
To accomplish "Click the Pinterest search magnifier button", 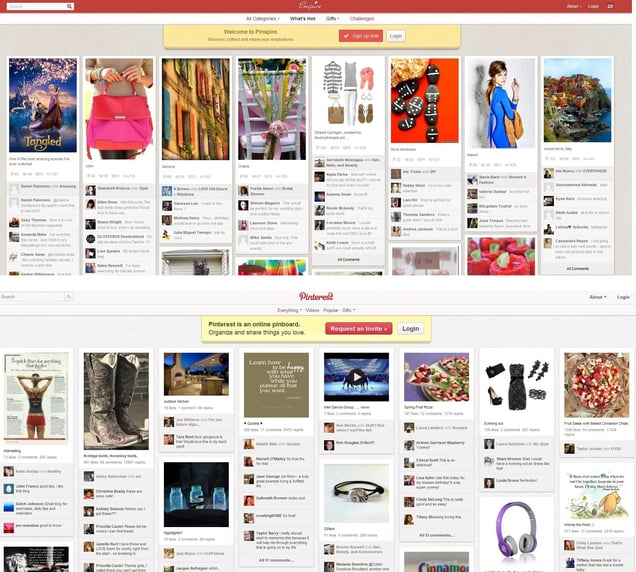I will coord(69,297).
